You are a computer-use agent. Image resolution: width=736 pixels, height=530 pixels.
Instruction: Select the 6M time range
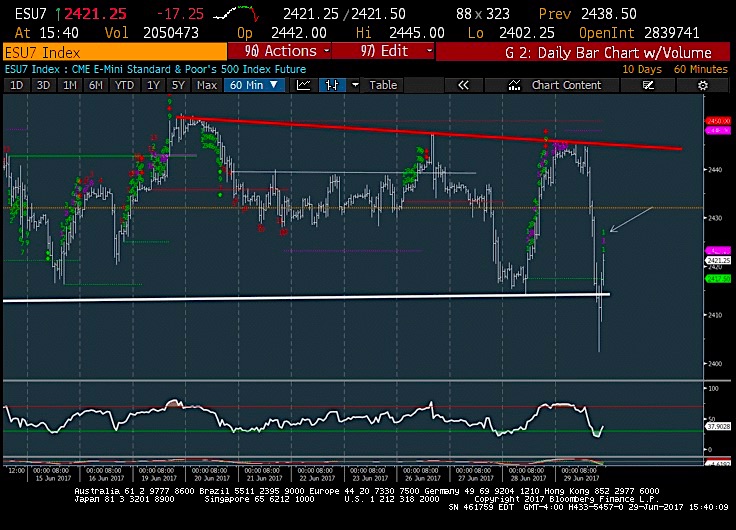96,85
